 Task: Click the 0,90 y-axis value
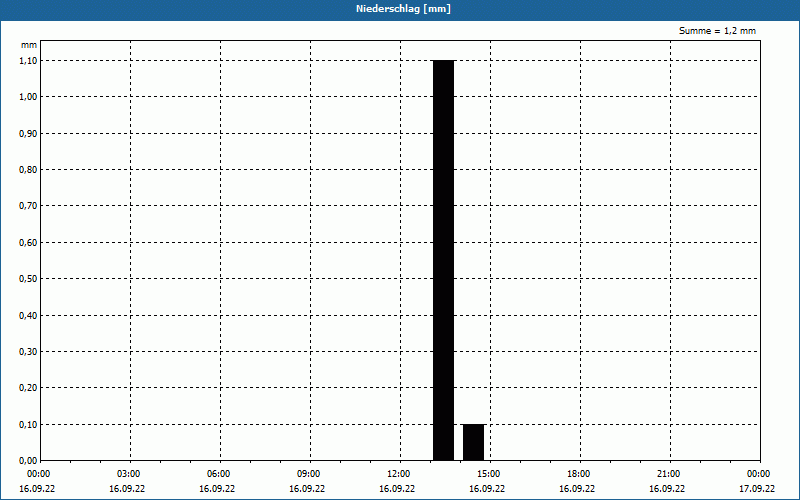pos(28,133)
